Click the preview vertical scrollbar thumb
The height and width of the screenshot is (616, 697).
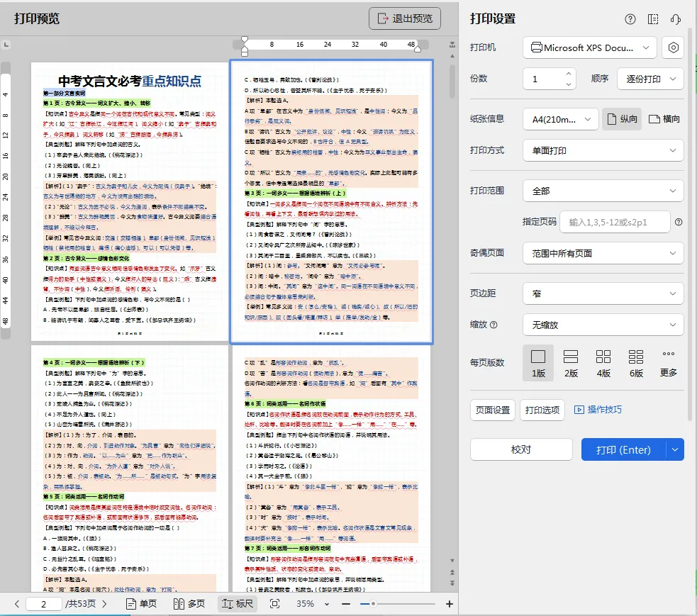pyautogui.click(x=452, y=82)
